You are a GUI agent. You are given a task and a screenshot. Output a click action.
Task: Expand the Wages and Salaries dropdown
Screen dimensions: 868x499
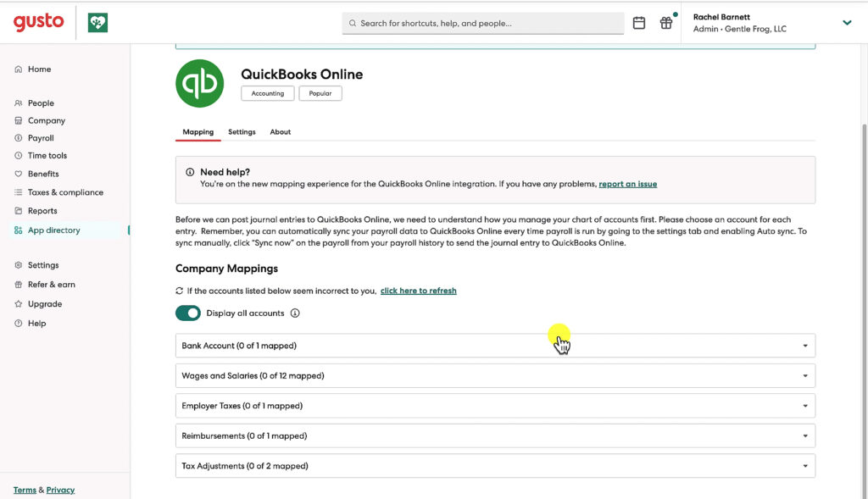[x=803, y=375]
